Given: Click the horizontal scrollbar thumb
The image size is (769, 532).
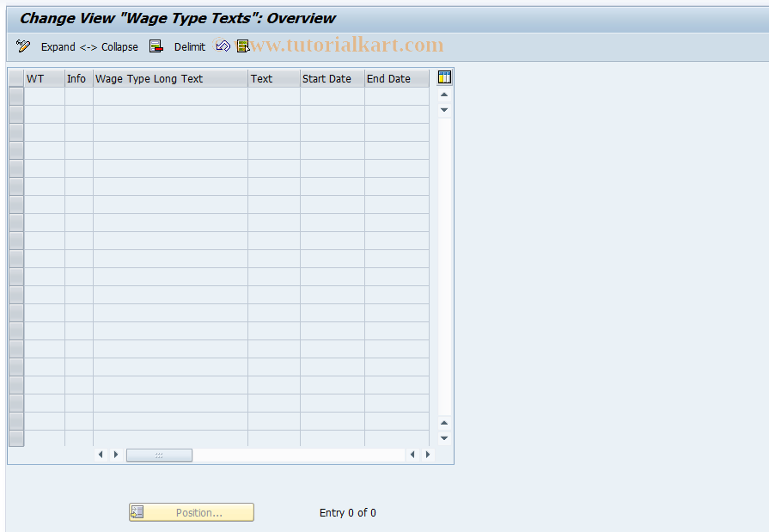Looking at the screenshot, I should [x=159, y=455].
